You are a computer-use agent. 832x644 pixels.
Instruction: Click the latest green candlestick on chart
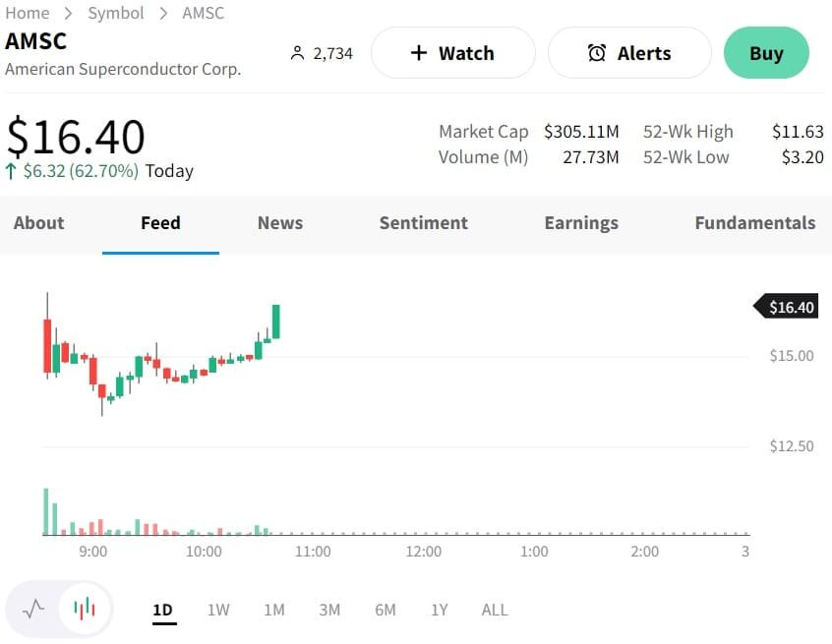pyautogui.click(x=276, y=322)
